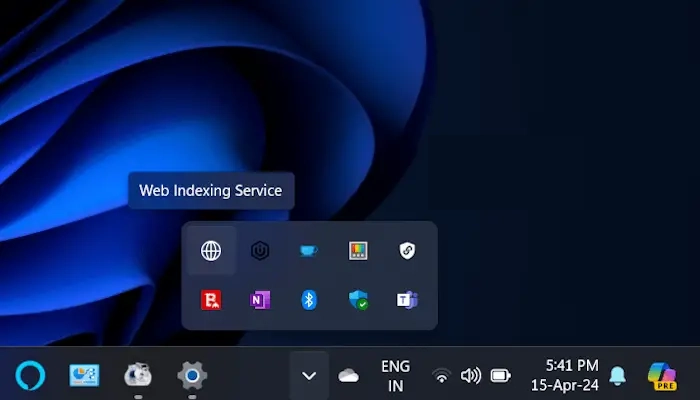Image resolution: width=700 pixels, height=400 pixels.
Task: Open the notification bell icon
Action: [617, 375]
